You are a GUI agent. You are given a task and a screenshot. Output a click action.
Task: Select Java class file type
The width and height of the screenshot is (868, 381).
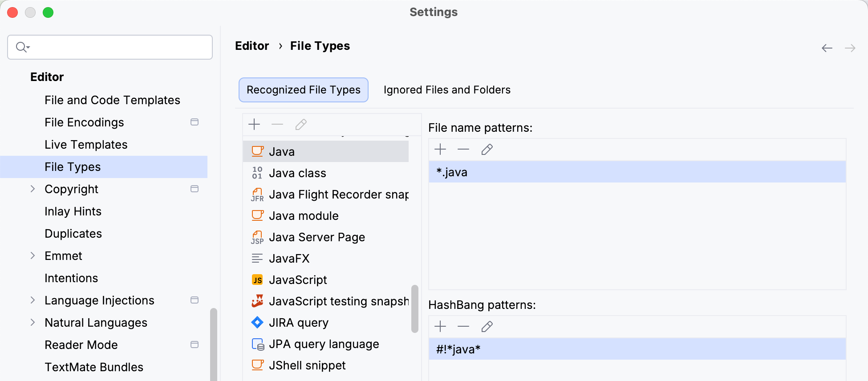pos(326,173)
